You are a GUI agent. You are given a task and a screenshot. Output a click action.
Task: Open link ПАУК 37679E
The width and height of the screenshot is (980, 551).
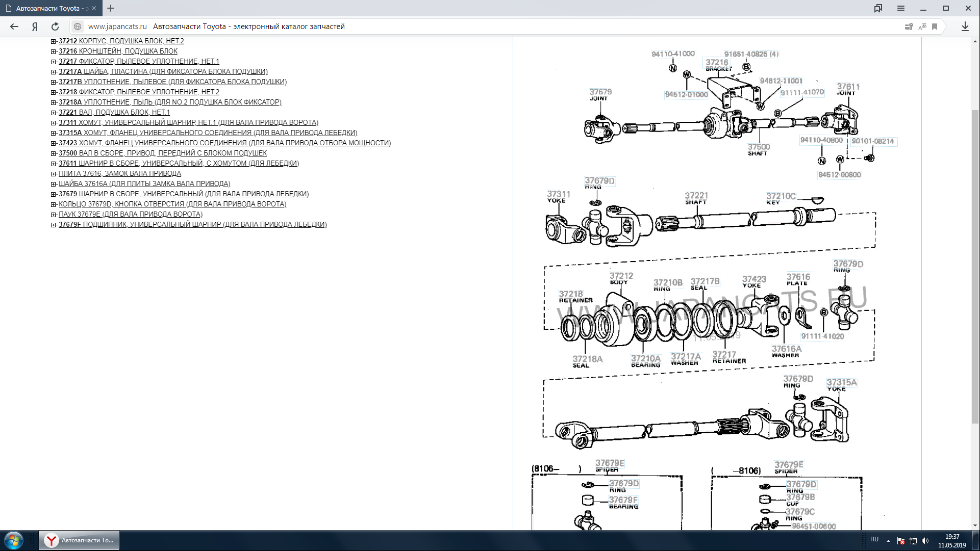pos(131,214)
